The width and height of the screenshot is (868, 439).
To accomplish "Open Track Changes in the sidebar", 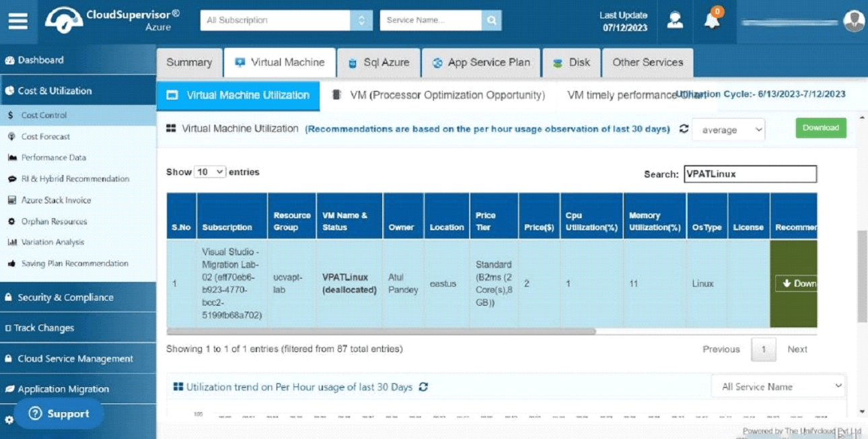I will 78,328.
